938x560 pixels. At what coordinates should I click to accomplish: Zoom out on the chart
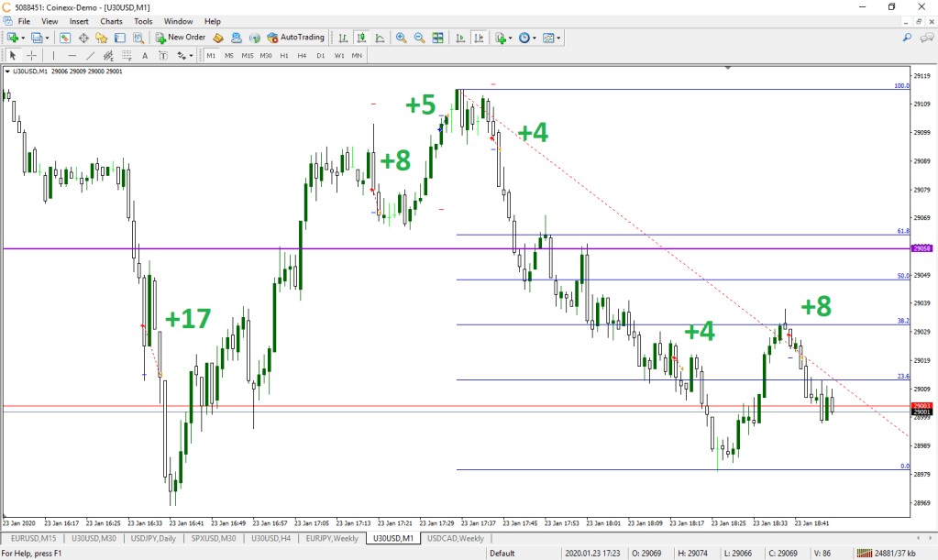pos(419,38)
